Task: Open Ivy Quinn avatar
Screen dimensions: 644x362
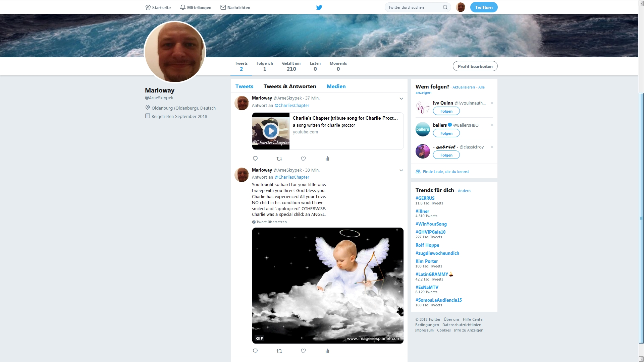Action: [423, 107]
